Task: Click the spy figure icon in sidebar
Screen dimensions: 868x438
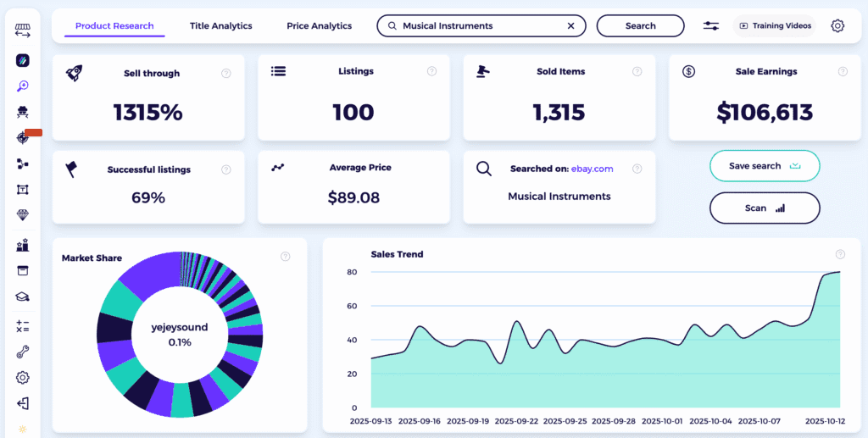Action: [x=23, y=112]
